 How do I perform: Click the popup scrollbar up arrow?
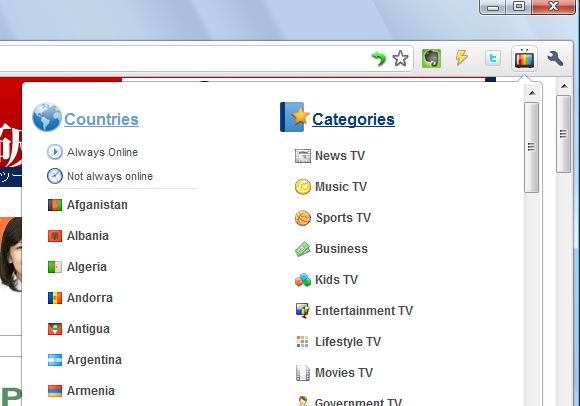tap(532, 93)
